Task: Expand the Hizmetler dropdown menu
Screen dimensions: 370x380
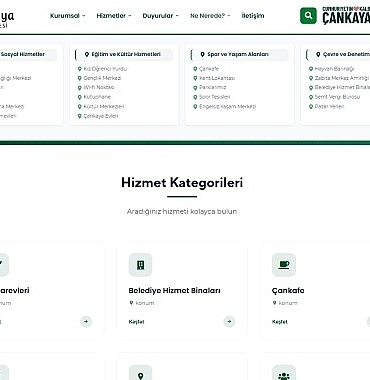Action: [114, 16]
